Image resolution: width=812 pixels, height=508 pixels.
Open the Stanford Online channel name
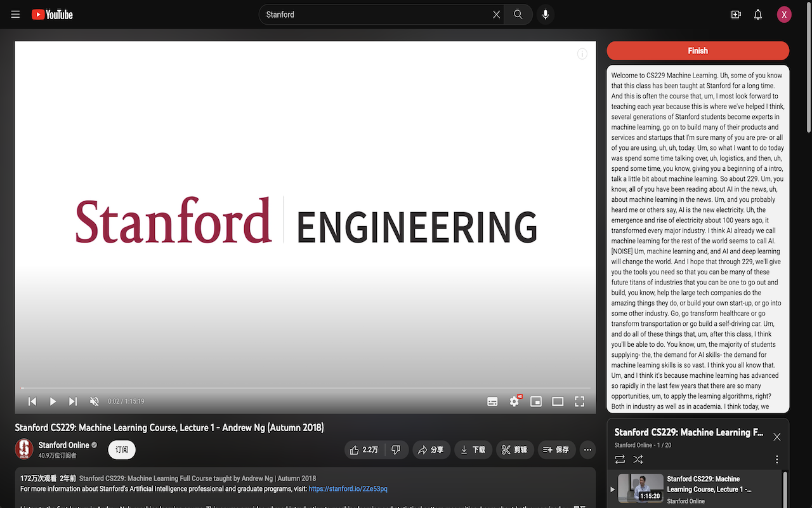64,445
